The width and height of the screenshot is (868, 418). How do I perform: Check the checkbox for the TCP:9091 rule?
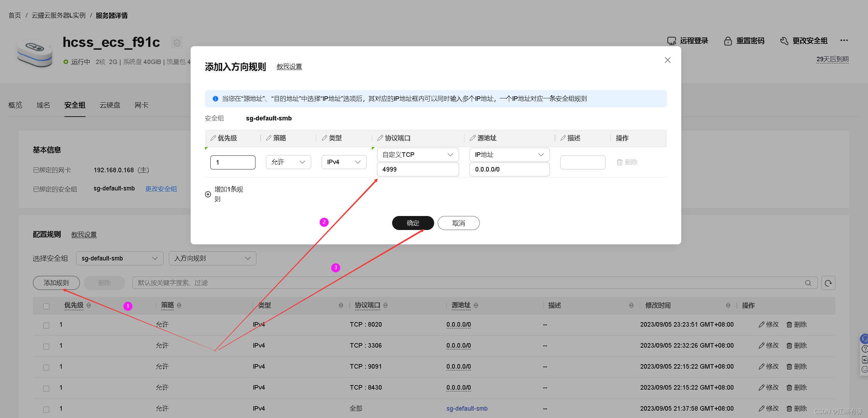[46, 367]
